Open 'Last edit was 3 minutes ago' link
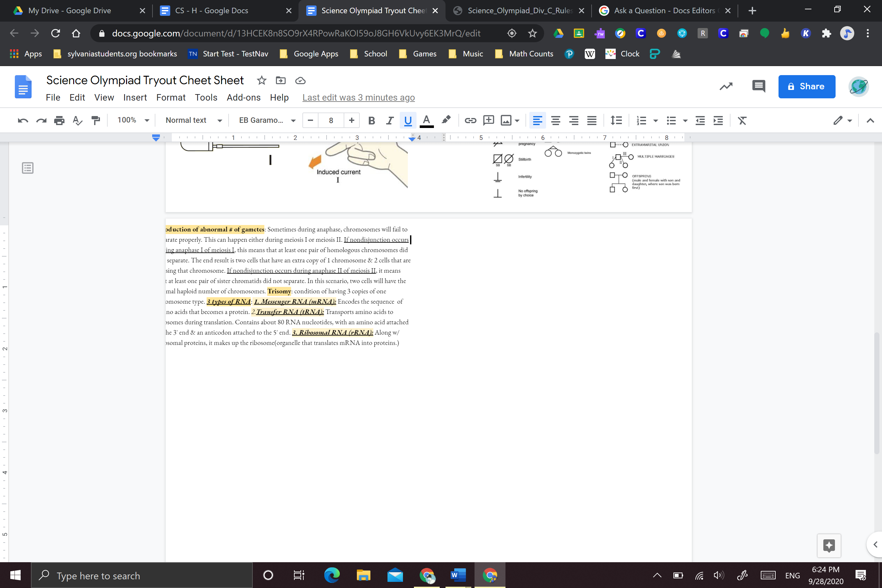882x588 pixels. tap(358, 97)
